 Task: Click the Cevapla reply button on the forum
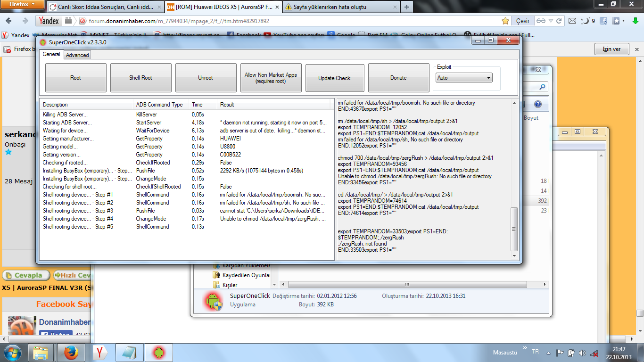26,275
